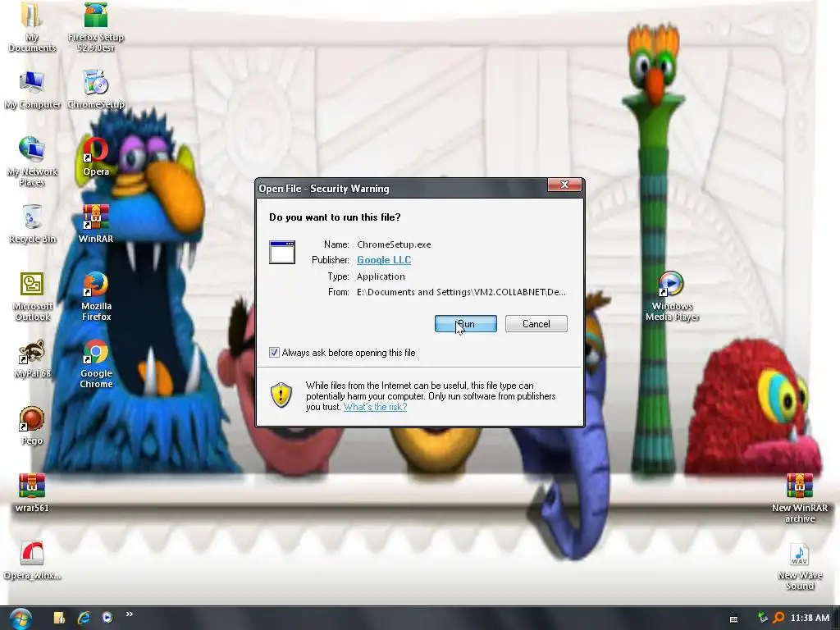Click the ChromeSetup.exe file name text
The image size is (840, 630).
(394, 244)
